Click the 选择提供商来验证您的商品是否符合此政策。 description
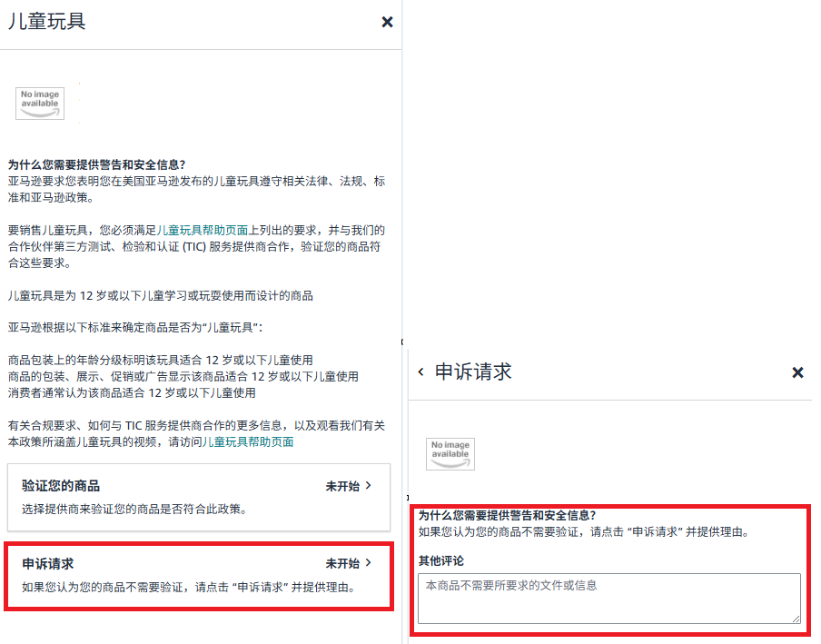 pyautogui.click(x=134, y=509)
